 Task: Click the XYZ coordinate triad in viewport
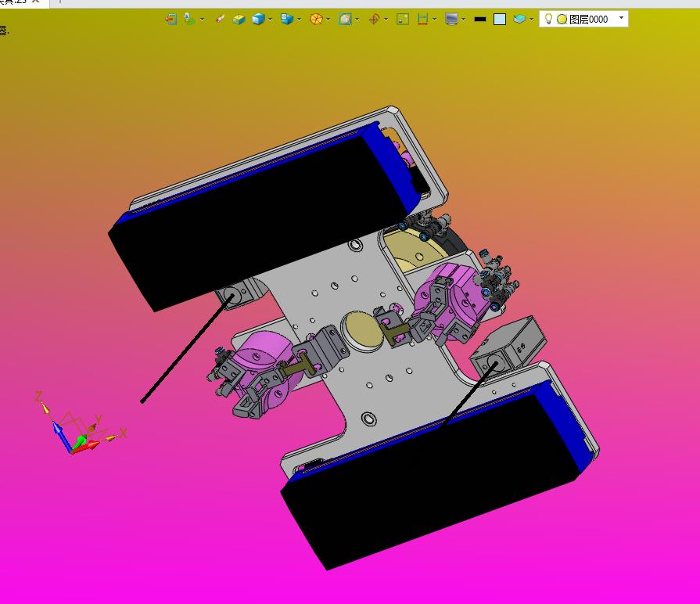81,423
